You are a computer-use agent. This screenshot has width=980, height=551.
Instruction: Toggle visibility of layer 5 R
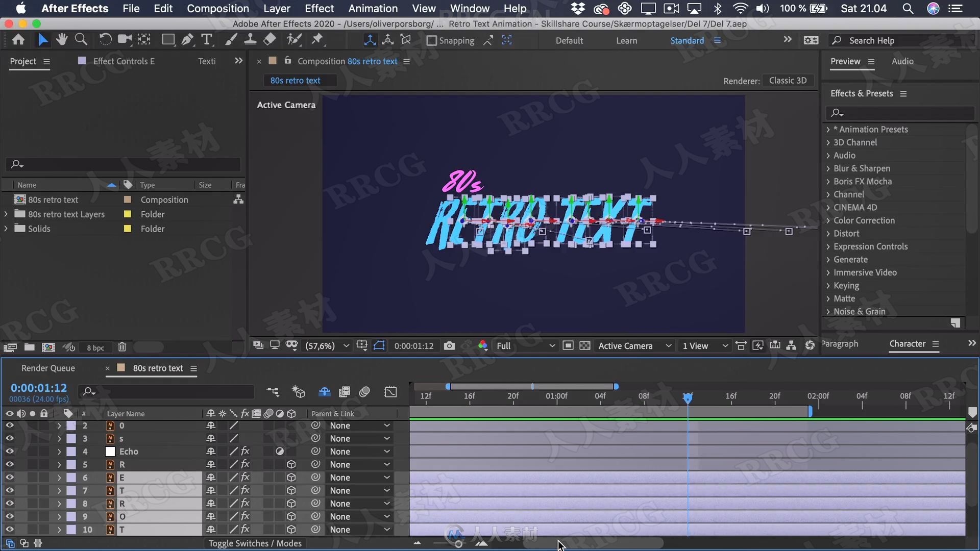[x=9, y=464]
